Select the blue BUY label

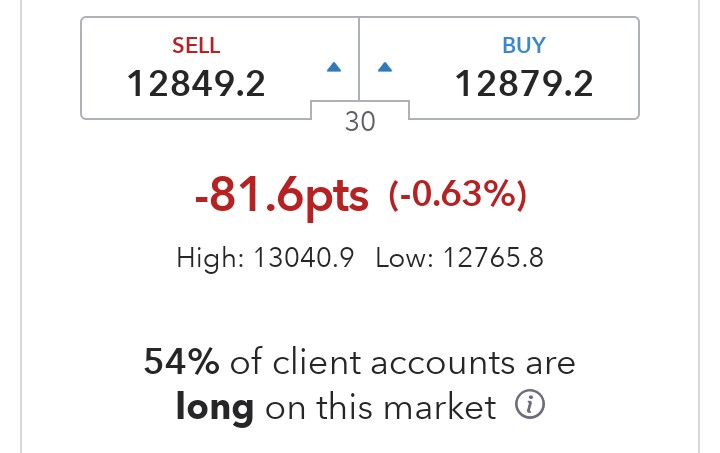click(x=524, y=45)
